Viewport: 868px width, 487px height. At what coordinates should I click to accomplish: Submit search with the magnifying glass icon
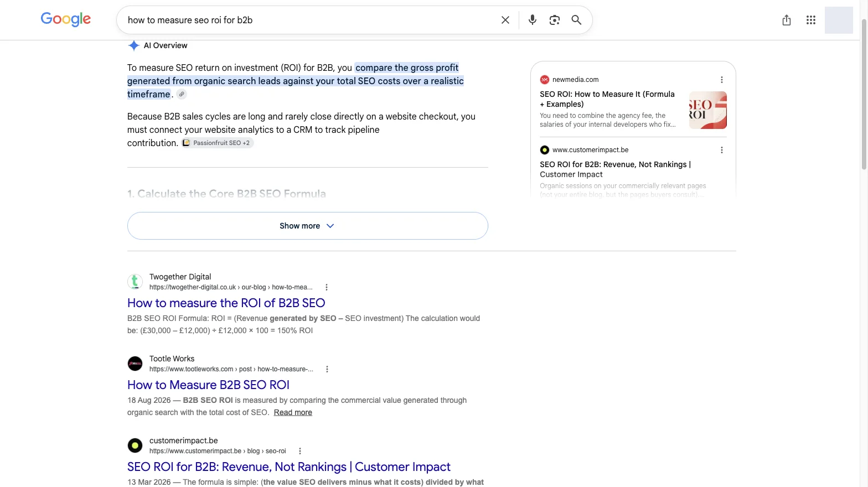(576, 20)
